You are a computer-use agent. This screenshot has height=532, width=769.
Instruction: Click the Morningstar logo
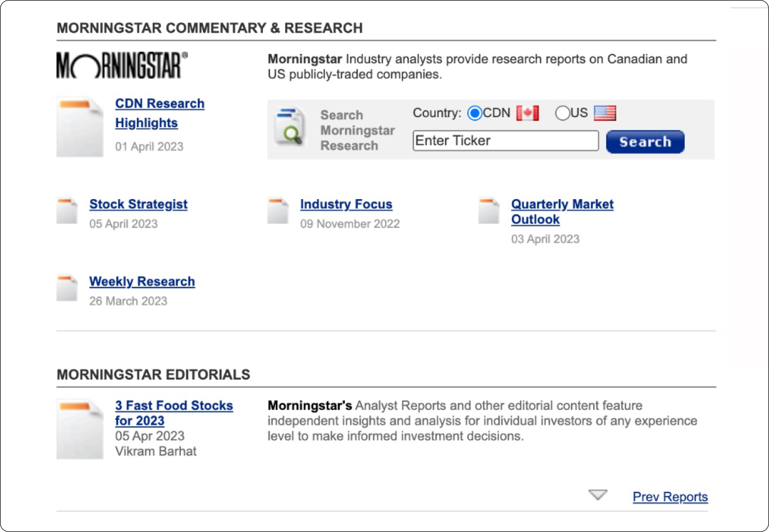[122, 65]
